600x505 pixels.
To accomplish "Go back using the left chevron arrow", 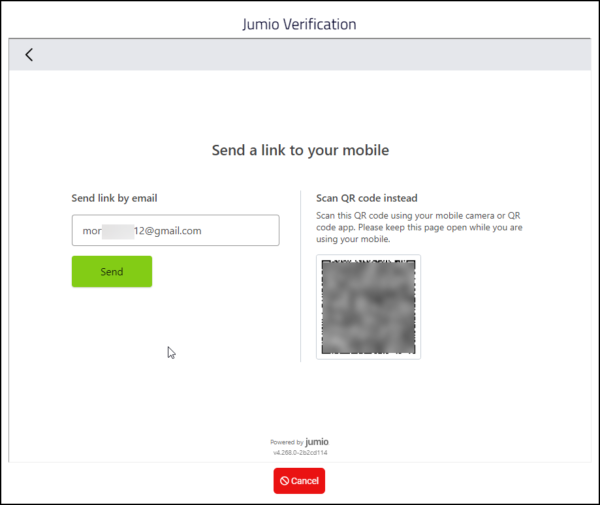I will tap(29, 55).
